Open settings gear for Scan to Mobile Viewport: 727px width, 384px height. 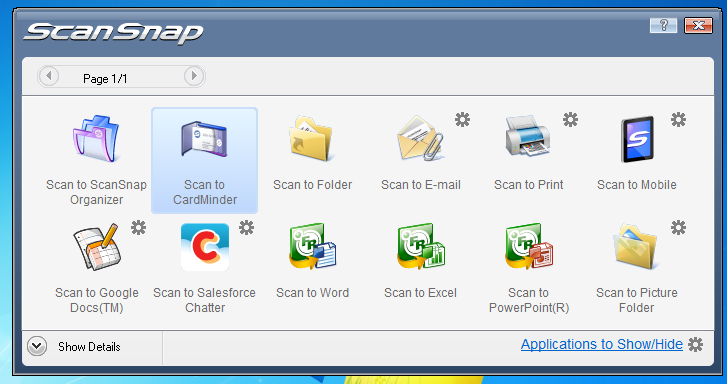point(678,120)
